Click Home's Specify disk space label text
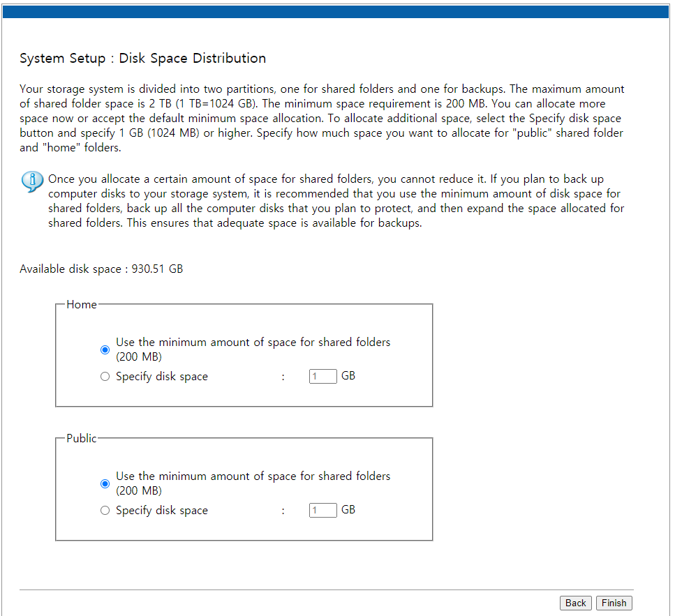The height and width of the screenshot is (616, 675). 162,377
